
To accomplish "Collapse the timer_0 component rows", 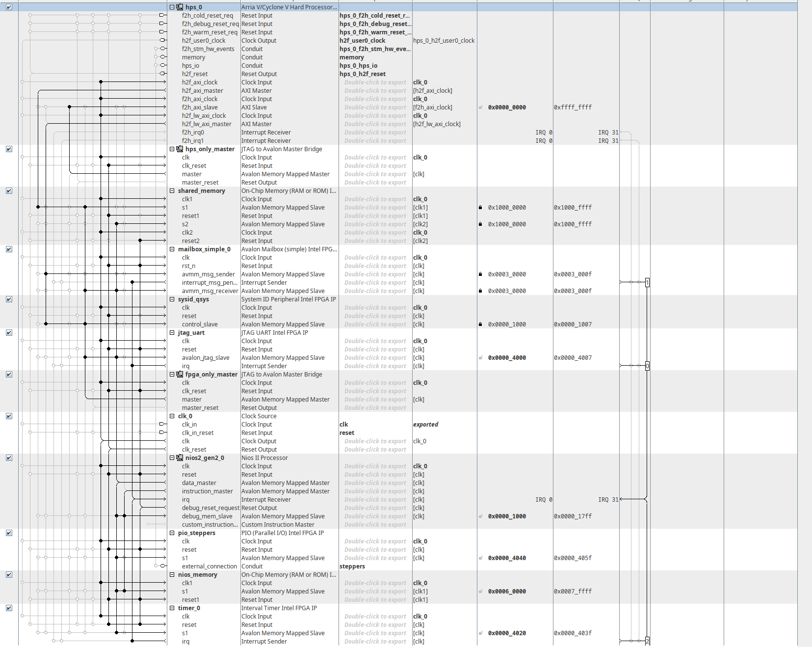I will coord(172,608).
